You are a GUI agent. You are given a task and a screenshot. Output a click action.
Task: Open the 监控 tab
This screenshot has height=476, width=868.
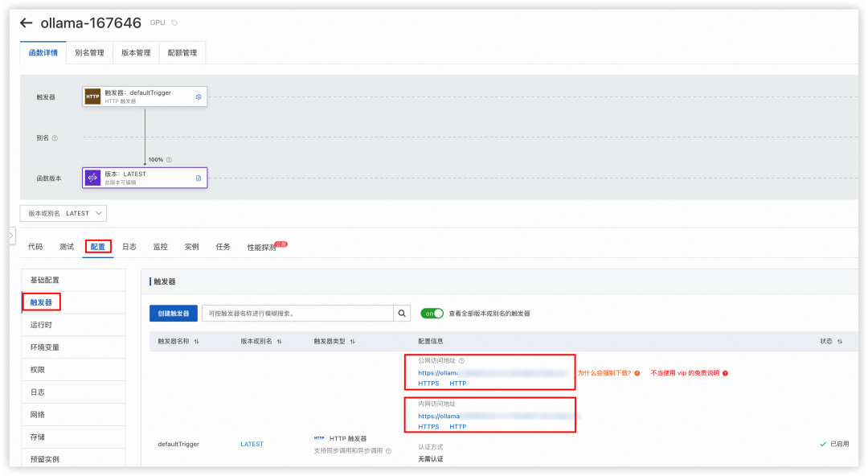(161, 247)
